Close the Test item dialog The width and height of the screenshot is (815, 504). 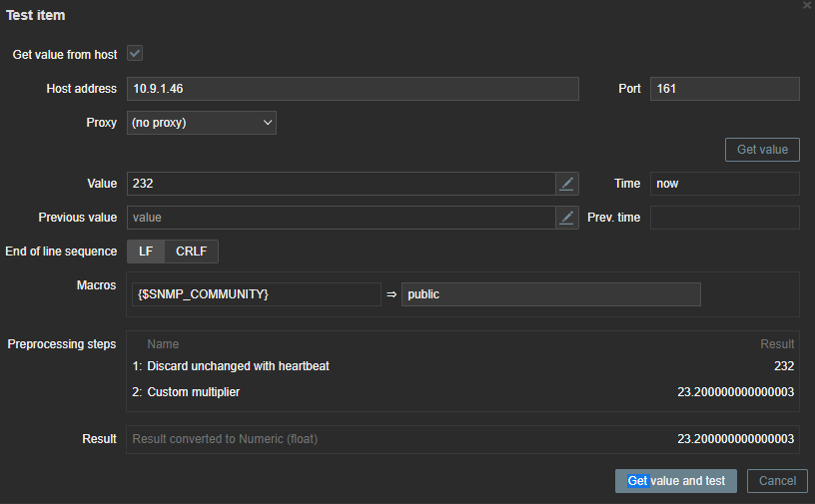pyautogui.click(x=807, y=6)
